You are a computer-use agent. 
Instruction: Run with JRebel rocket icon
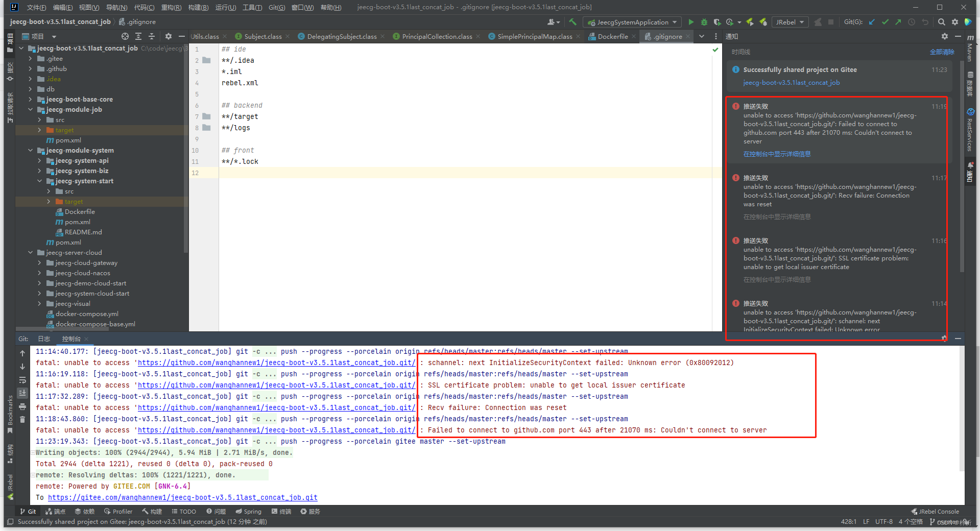(x=750, y=22)
